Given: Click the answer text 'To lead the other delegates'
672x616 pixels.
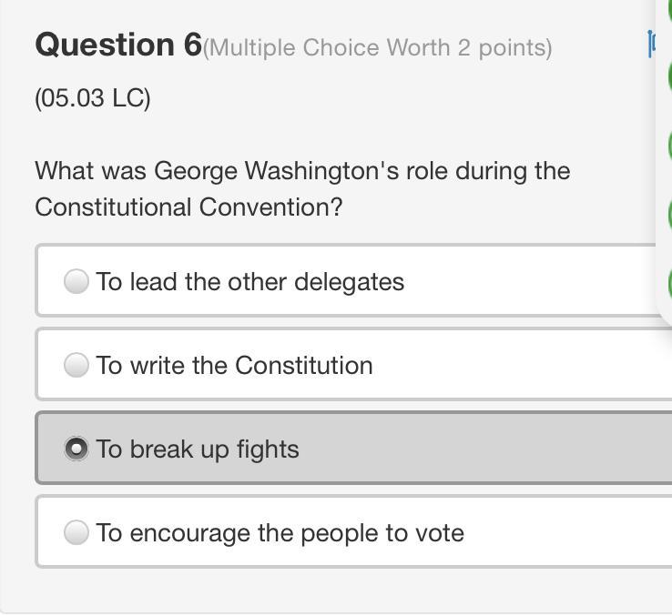Looking at the screenshot, I should pyautogui.click(x=249, y=281).
